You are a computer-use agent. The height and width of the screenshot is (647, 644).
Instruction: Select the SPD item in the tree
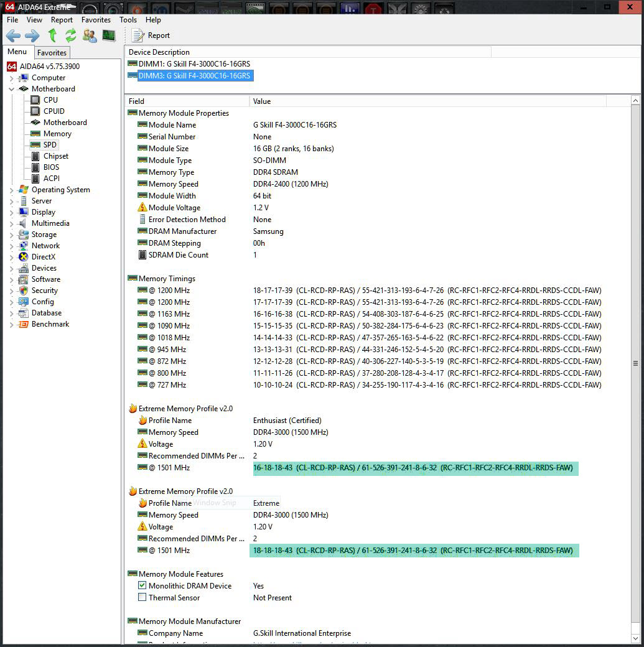[x=50, y=145]
